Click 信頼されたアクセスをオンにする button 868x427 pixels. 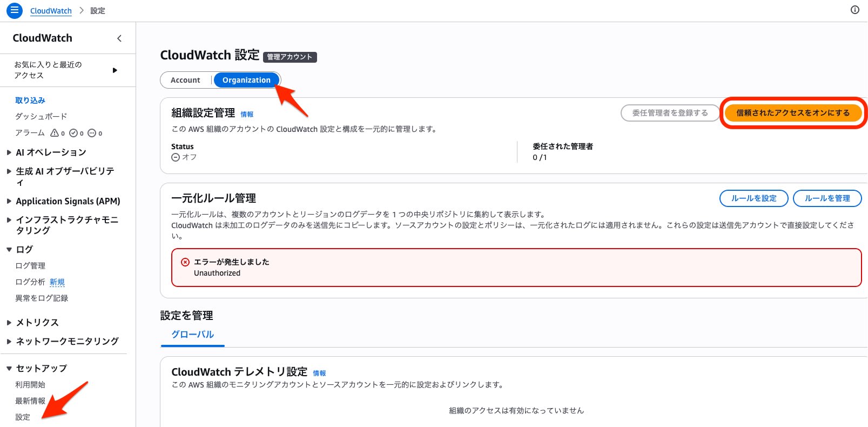(x=793, y=113)
